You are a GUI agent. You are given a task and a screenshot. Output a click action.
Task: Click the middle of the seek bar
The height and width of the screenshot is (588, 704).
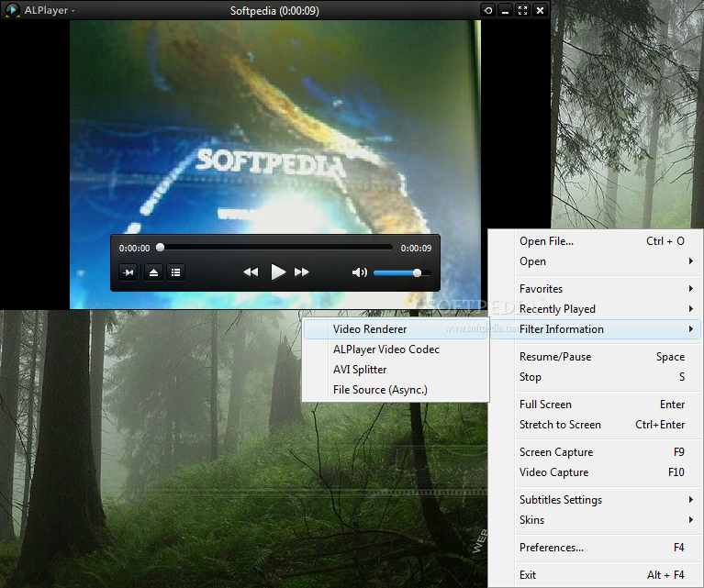pos(274,248)
